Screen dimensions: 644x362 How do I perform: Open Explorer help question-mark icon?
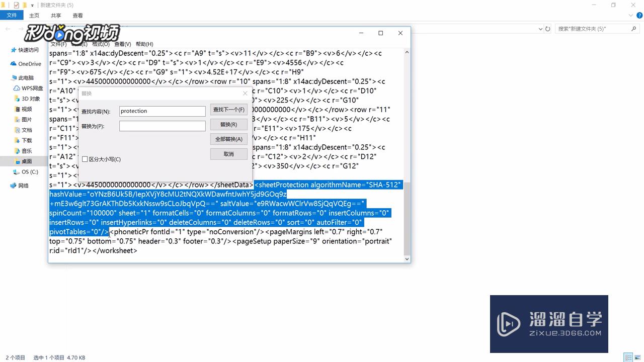click(x=639, y=16)
